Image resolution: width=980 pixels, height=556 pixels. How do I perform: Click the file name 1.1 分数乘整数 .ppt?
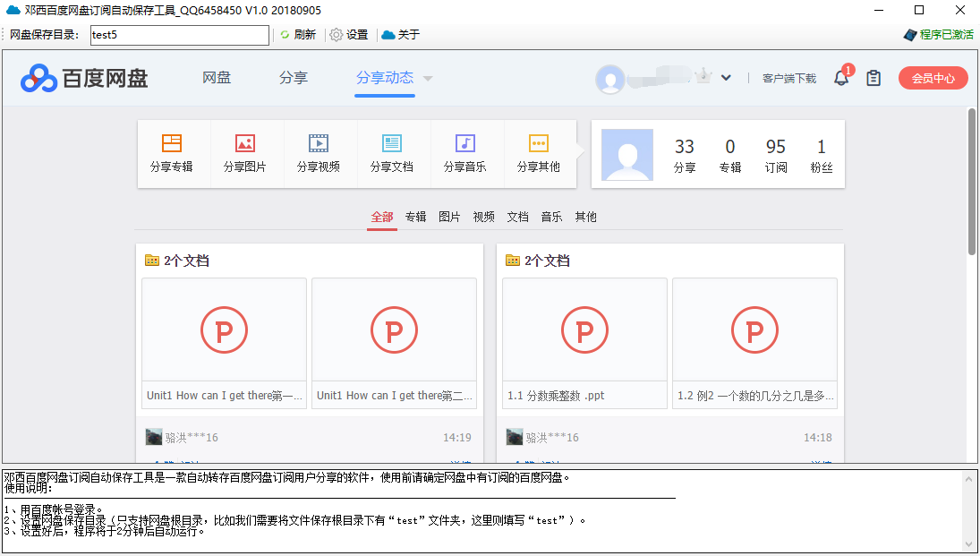click(x=557, y=395)
